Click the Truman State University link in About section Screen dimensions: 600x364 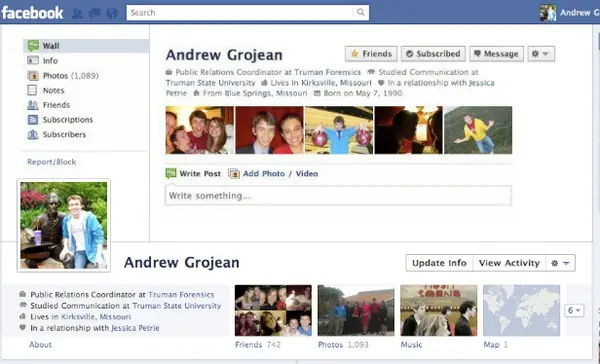(177, 306)
